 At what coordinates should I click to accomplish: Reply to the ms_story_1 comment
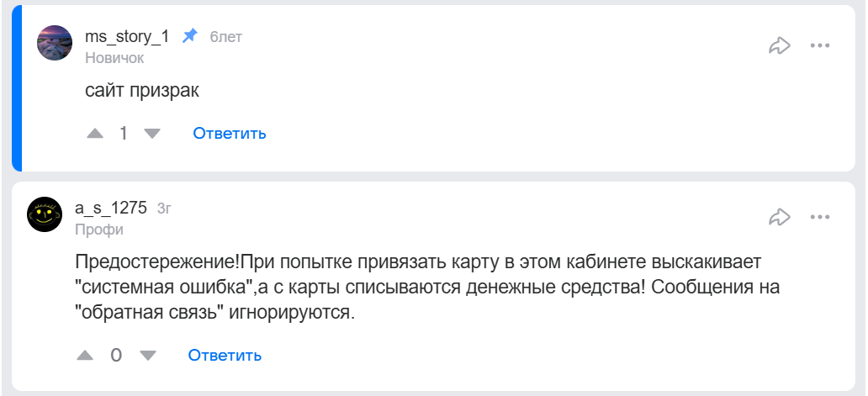point(230,134)
